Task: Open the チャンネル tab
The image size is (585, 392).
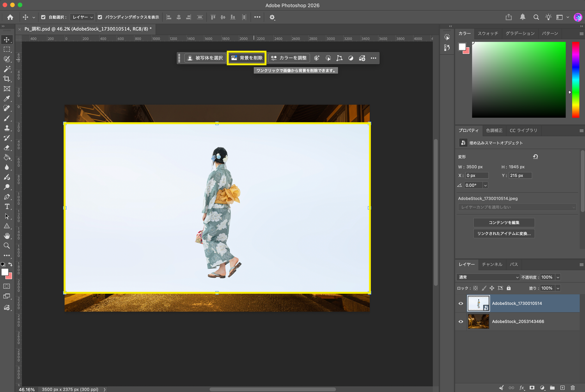Action: pyautogui.click(x=492, y=265)
